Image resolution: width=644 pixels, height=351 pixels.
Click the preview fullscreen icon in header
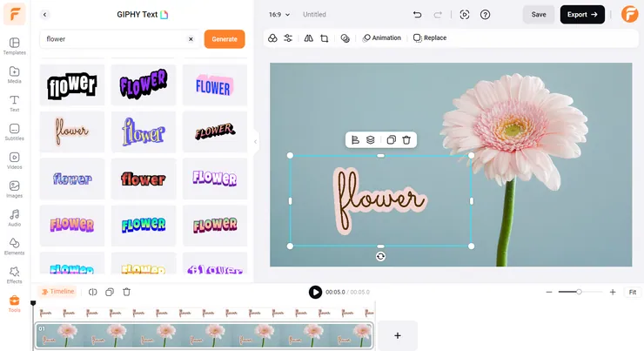click(465, 15)
